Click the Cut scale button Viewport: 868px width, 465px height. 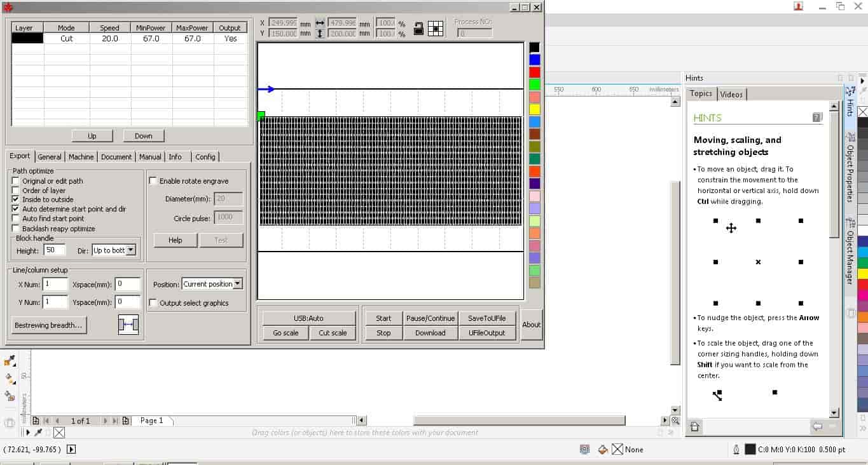333,333
